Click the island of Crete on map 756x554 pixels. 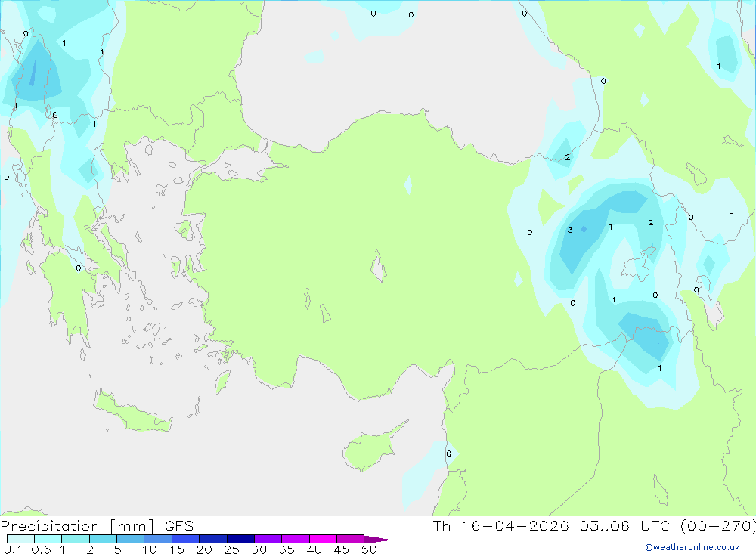click(132, 411)
